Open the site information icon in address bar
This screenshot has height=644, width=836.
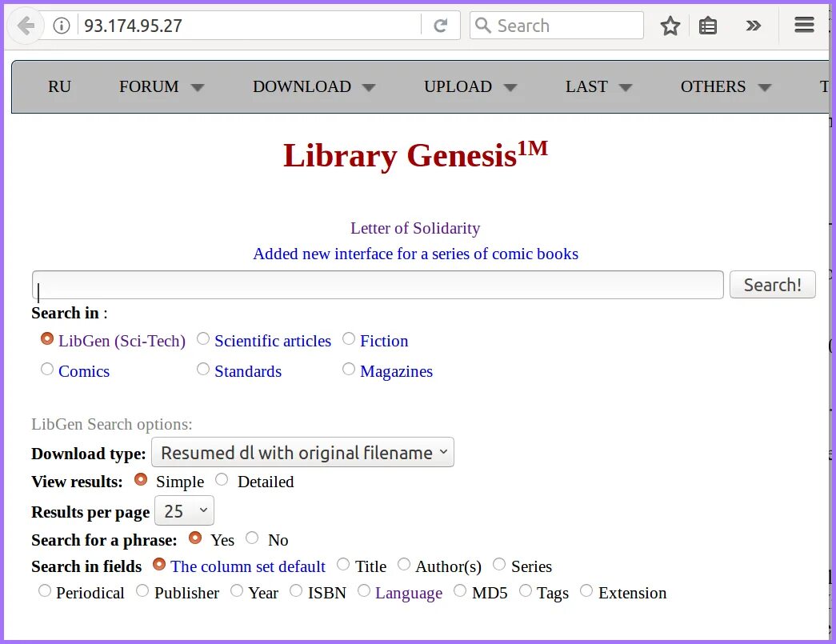[62, 25]
